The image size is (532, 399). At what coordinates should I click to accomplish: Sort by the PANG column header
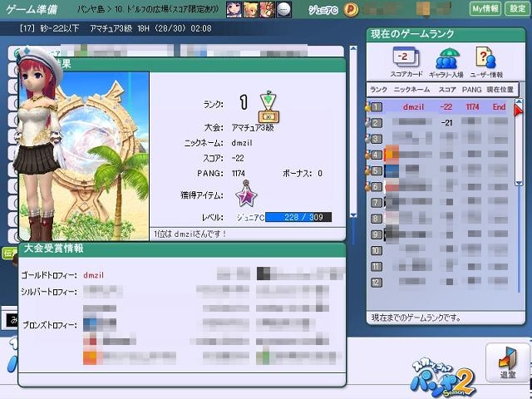(471, 90)
